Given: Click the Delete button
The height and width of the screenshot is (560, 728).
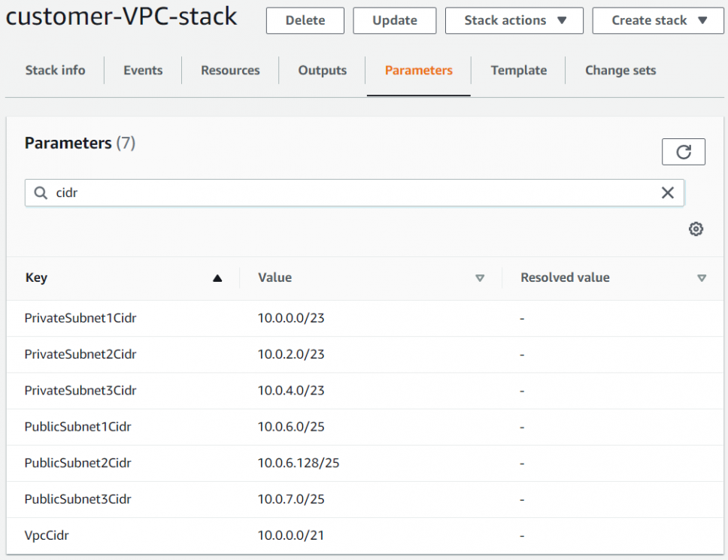Looking at the screenshot, I should (x=305, y=20).
